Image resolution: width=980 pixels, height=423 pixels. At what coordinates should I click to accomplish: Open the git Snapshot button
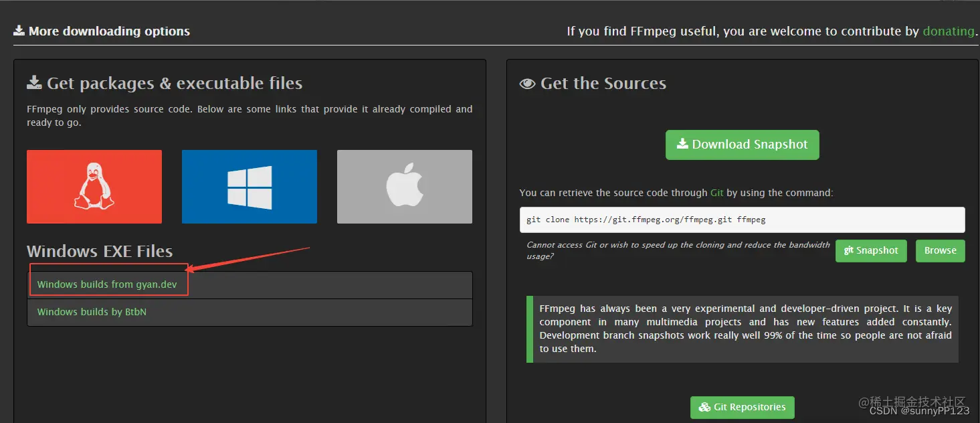tap(871, 250)
